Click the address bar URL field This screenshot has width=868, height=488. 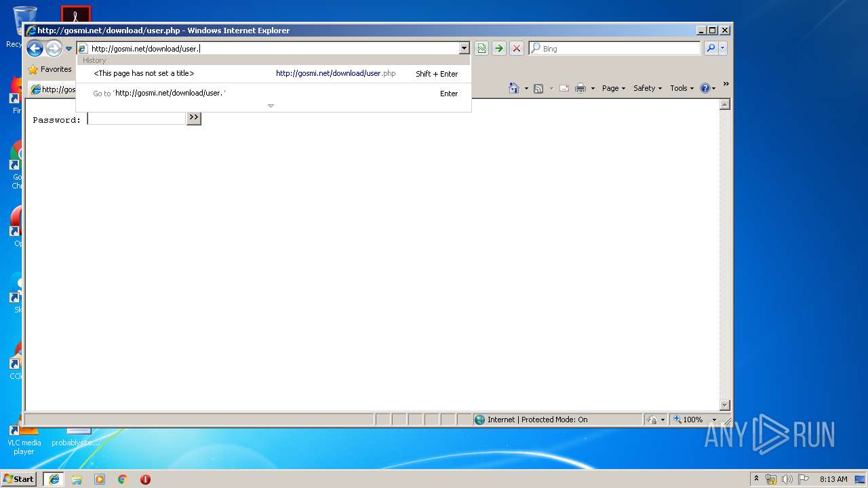pyautogui.click(x=268, y=48)
